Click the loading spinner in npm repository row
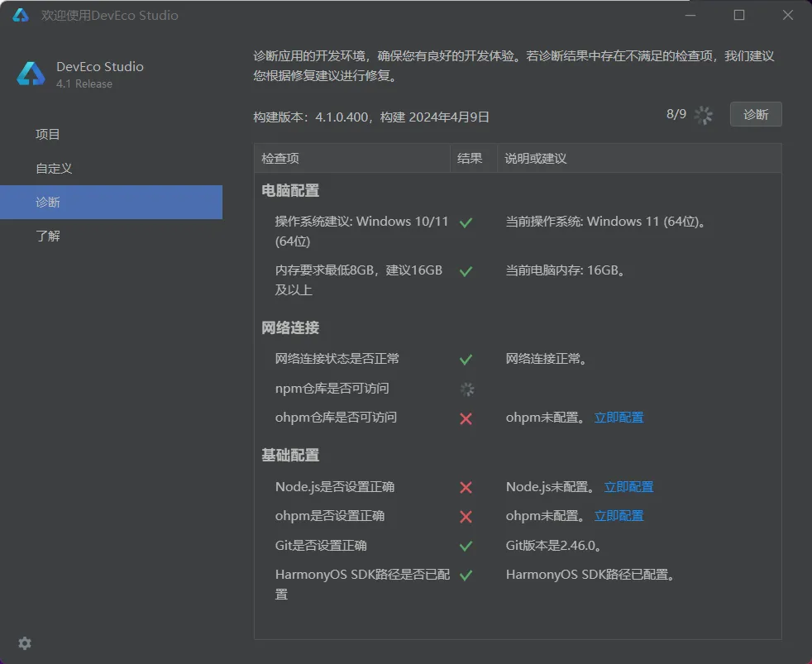812x664 pixels. 466,389
